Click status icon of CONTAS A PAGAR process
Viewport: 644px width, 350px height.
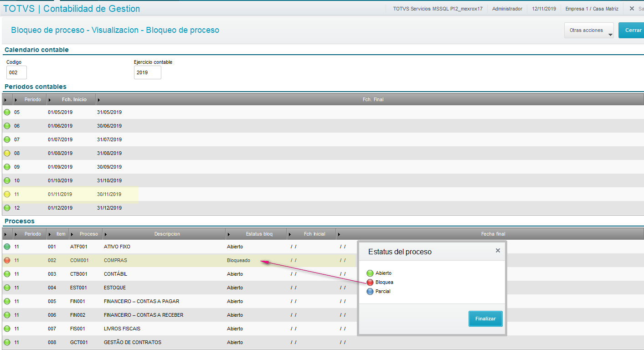(7, 301)
